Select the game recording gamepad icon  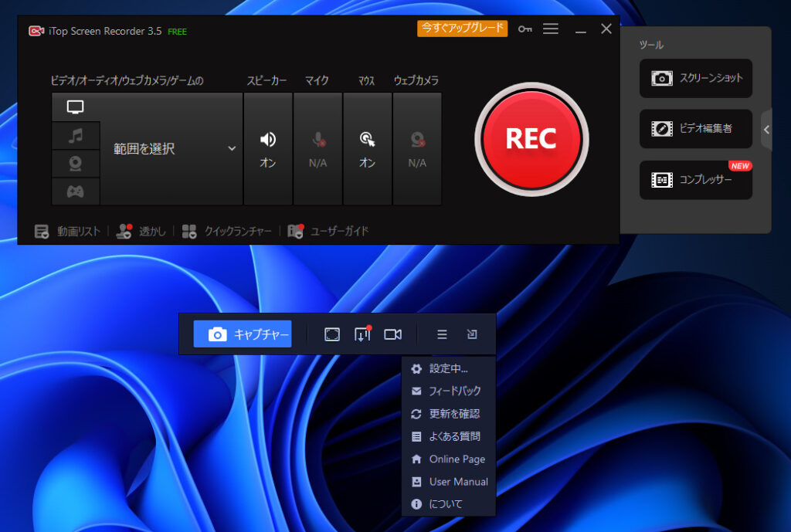click(x=76, y=191)
